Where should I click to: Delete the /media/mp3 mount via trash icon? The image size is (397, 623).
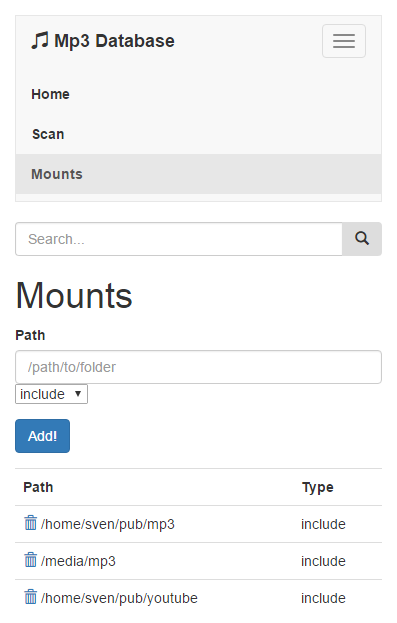(31, 560)
